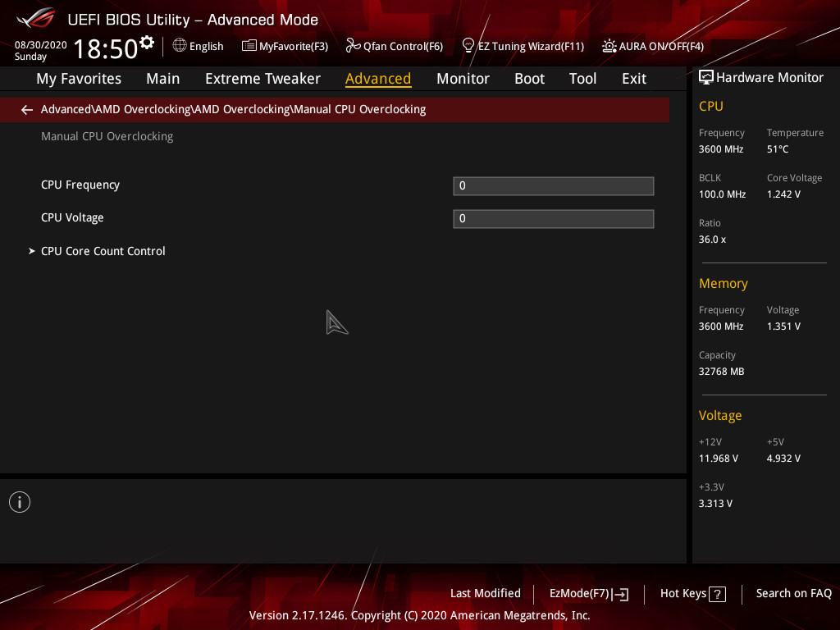This screenshot has width=840, height=630.
Task: Open Search on FAQ
Action: click(x=793, y=593)
